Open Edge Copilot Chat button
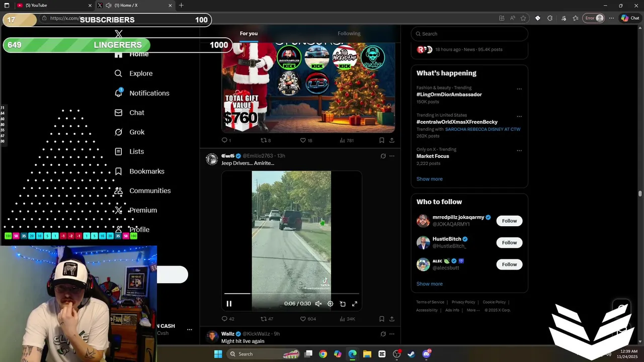Image resolution: width=644 pixels, height=362 pixels. (630, 18)
